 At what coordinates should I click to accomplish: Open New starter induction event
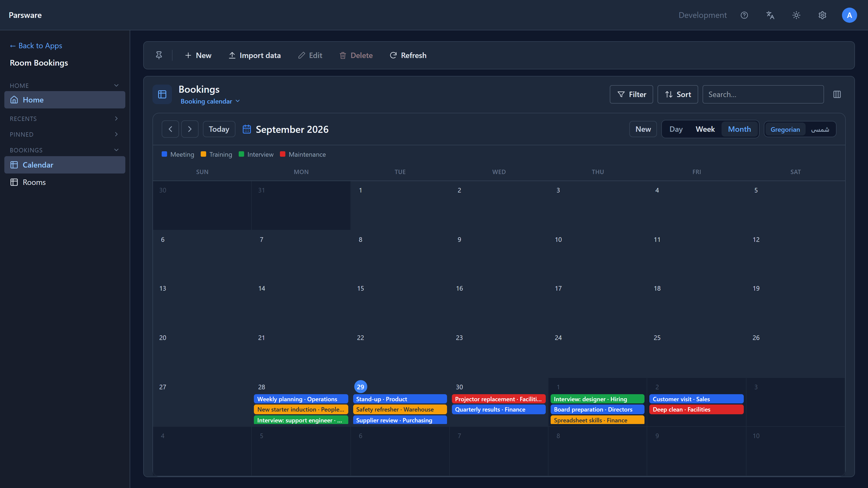click(x=301, y=410)
